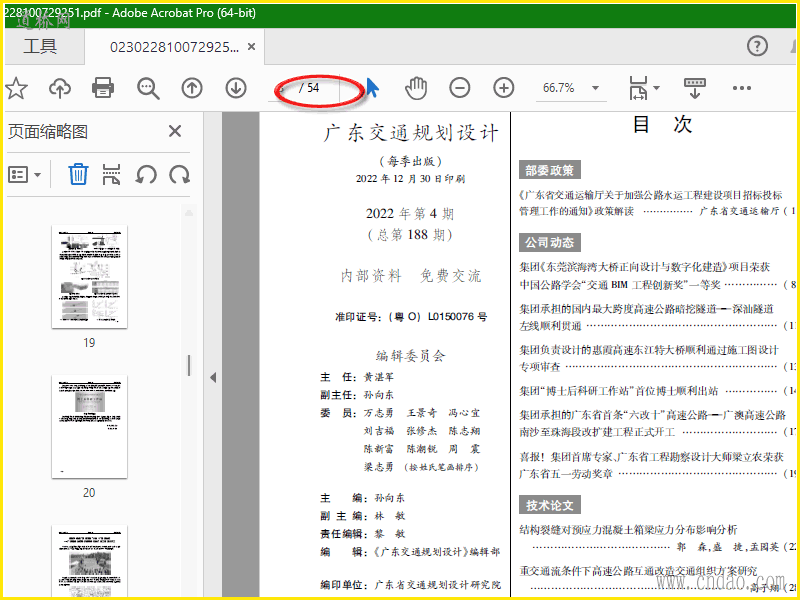Open the thumbnail options dropdown menu
This screenshot has height=600, width=800.
(24, 175)
